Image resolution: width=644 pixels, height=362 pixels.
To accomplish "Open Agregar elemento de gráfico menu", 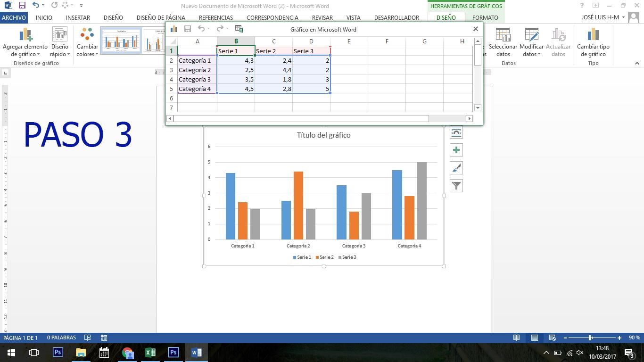I will tap(25, 42).
